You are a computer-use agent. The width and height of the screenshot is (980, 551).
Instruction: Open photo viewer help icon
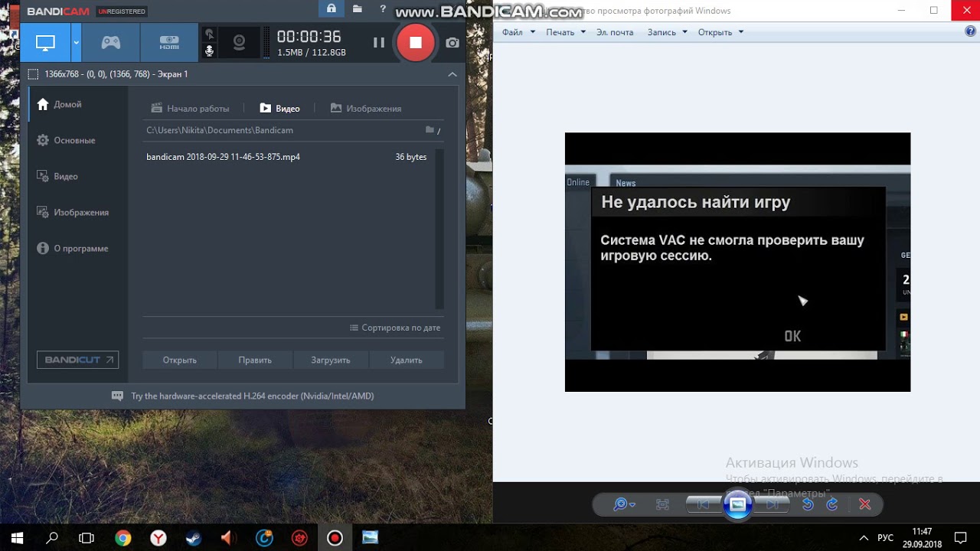pos(971,32)
